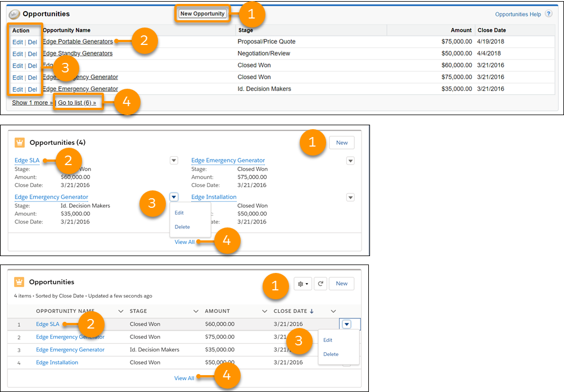Click the refresh icon to reload the list

click(x=320, y=284)
